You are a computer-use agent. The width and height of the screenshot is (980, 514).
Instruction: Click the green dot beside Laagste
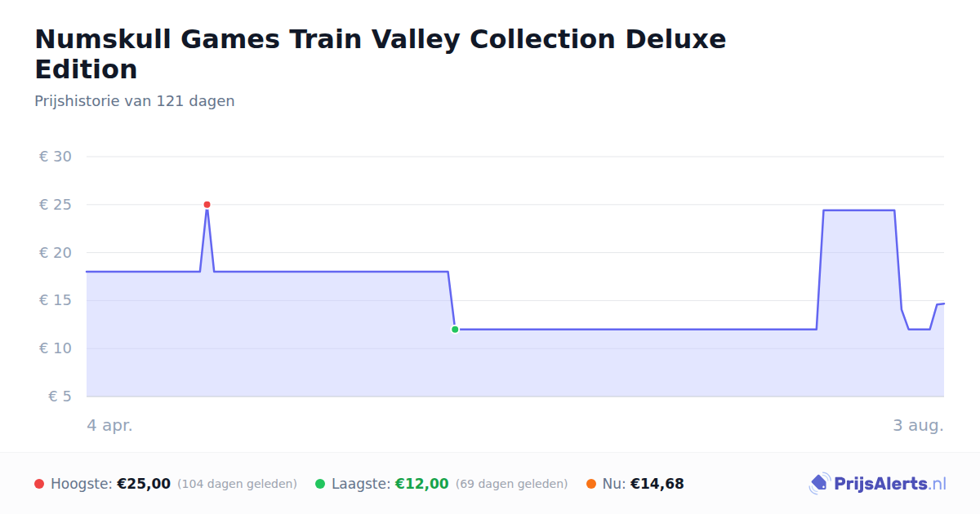tap(320, 484)
